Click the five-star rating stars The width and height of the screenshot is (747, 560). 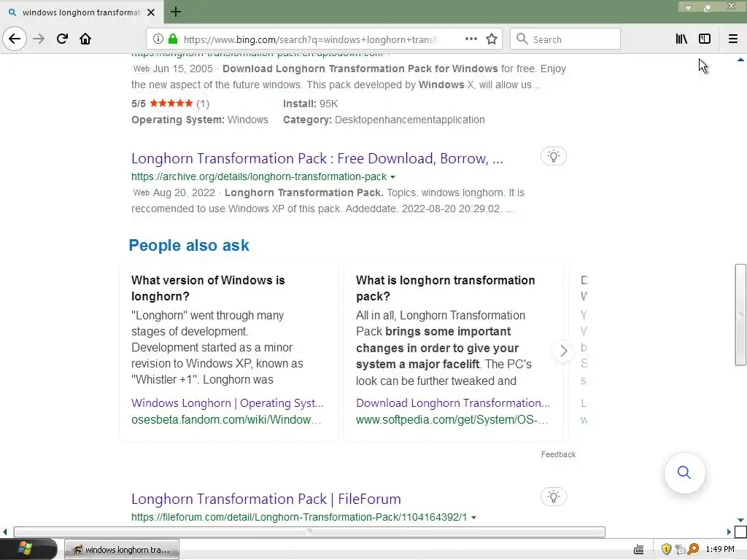(x=171, y=104)
